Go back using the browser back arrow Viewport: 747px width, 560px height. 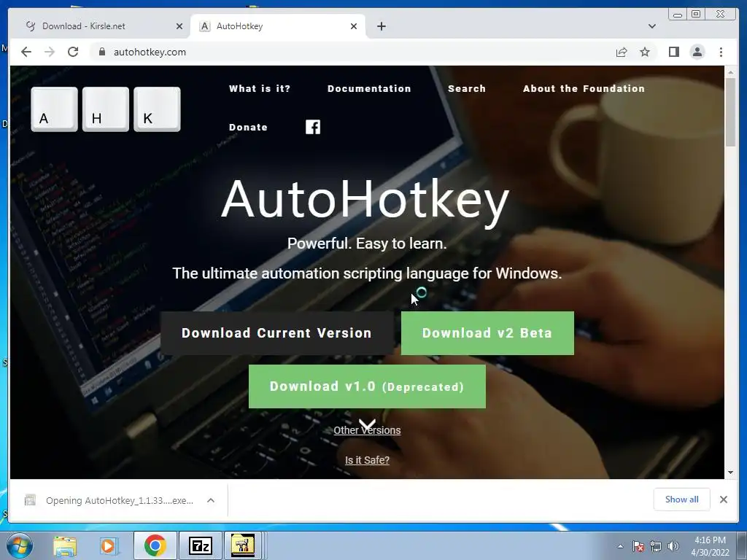tap(26, 52)
